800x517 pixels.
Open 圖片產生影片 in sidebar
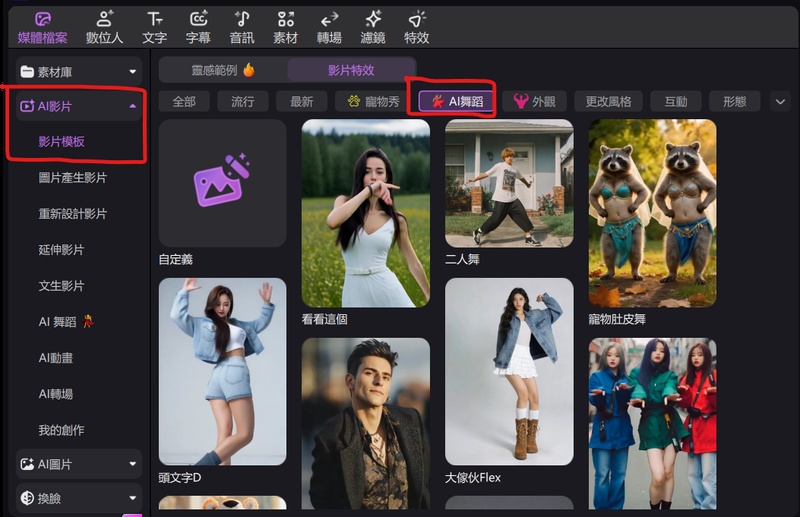pyautogui.click(x=73, y=178)
